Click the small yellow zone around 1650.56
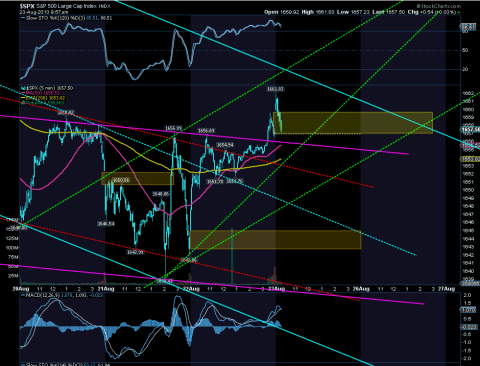Viewport: 480px width, 366px height. tap(138, 178)
